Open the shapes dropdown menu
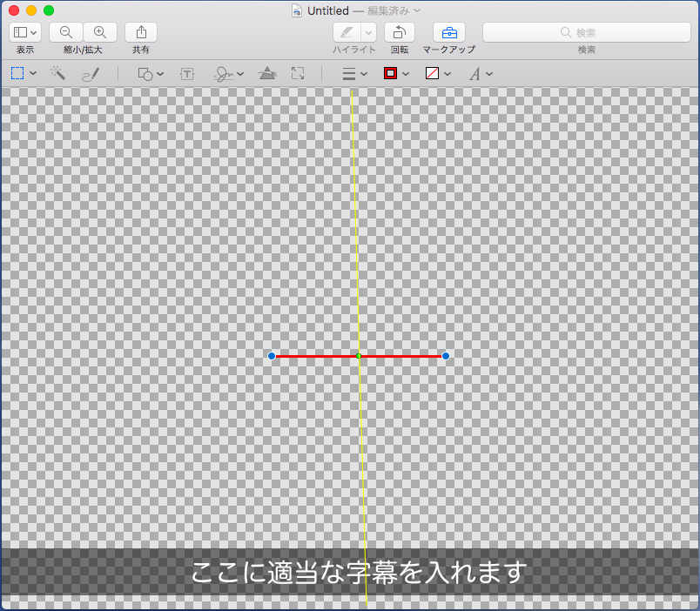Viewport: 700px width, 611px height. [159, 73]
